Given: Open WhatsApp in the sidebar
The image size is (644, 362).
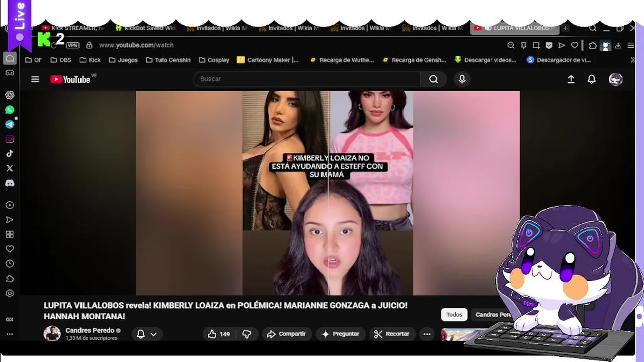Looking at the screenshot, I should (x=10, y=110).
